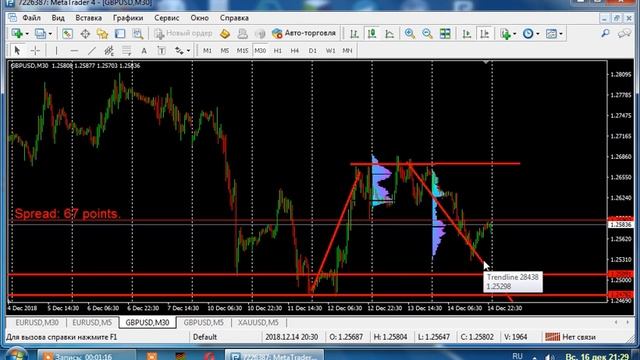This screenshot has width=640, height=360.
Task: Select the equidistant channel tool
Action: point(109,51)
